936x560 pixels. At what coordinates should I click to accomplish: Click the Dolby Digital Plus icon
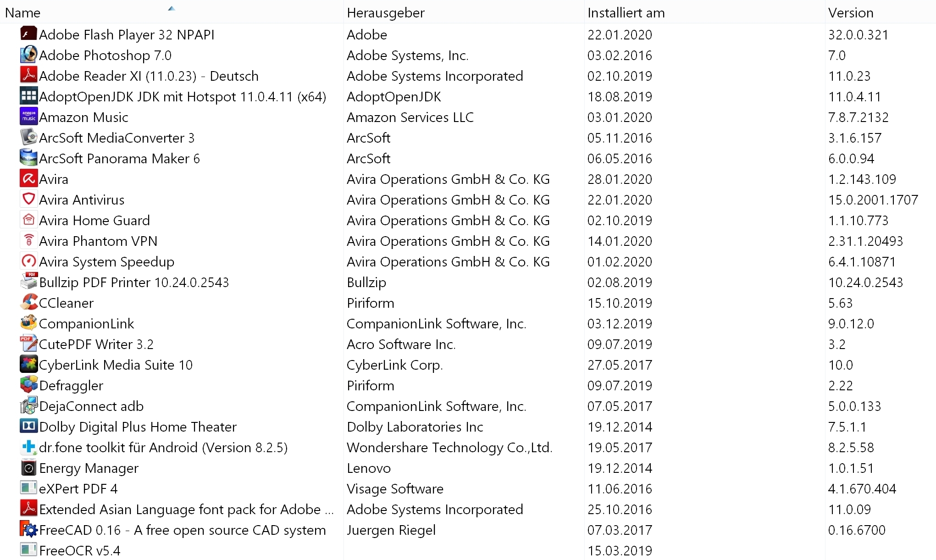tap(28, 426)
